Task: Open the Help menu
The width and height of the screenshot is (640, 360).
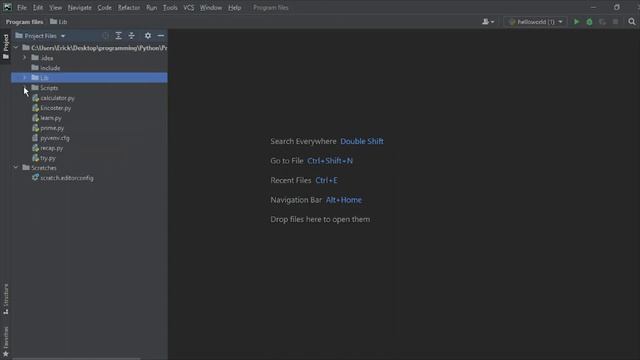Action: tap(235, 8)
